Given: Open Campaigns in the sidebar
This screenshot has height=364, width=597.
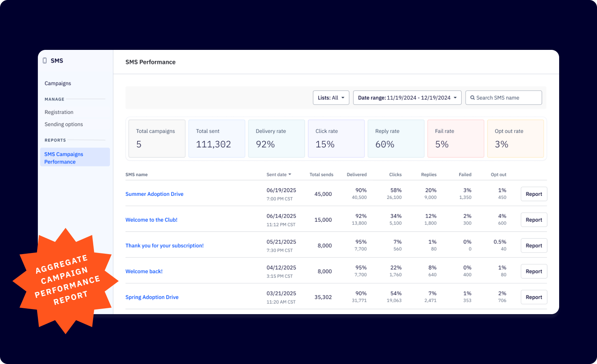Looking at the screenshot, I should point(58,83).
